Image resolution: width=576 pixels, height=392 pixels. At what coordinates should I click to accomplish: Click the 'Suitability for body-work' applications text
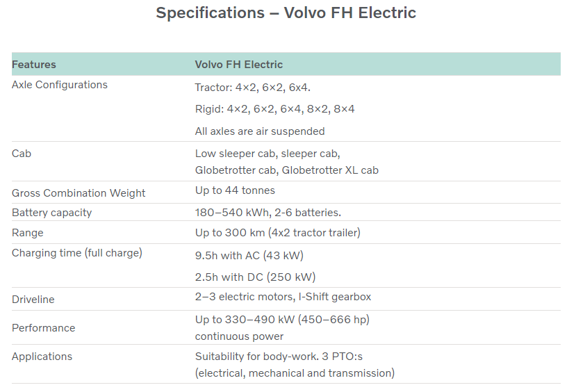coord(279,357)
